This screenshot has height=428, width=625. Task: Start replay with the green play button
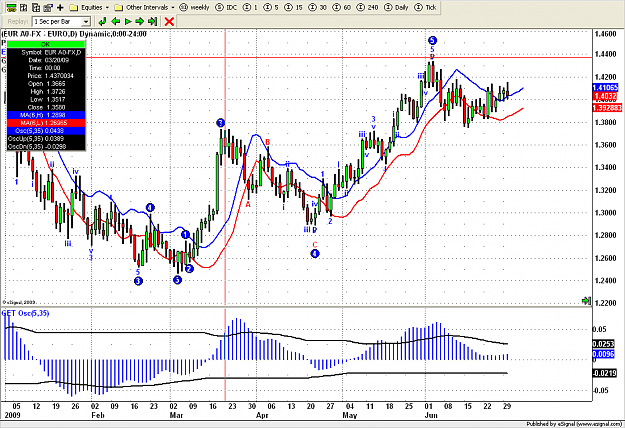point(128,22)
